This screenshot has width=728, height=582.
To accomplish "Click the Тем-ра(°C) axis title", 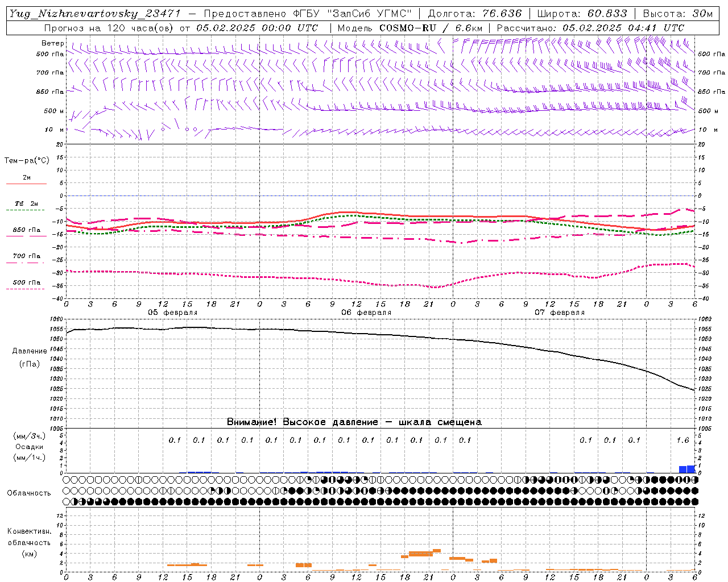I will [27, 161].
